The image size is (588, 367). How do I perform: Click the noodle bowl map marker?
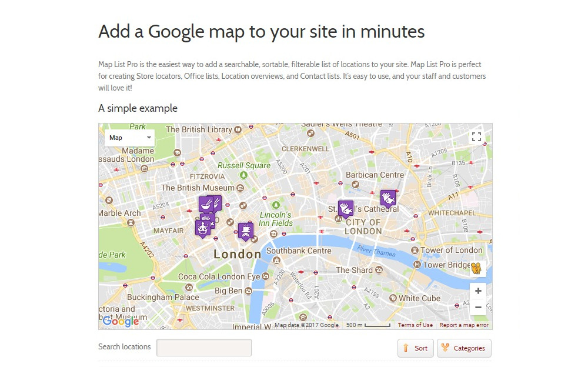click(x=205, y=205)
